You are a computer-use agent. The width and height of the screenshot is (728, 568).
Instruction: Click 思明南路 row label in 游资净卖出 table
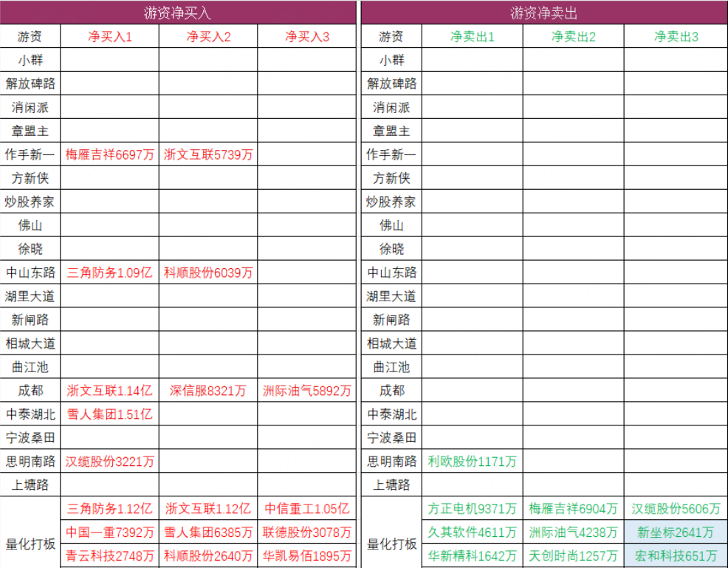(391, 461)
